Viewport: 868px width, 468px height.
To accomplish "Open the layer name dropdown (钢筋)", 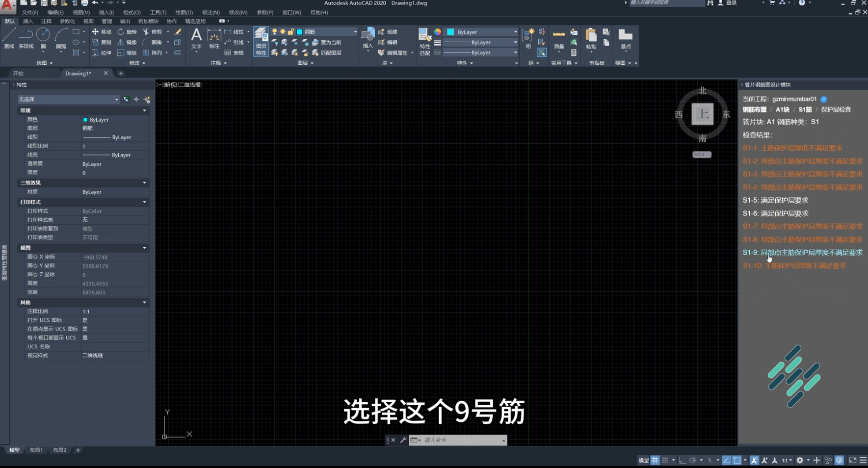I will point(355,32).
